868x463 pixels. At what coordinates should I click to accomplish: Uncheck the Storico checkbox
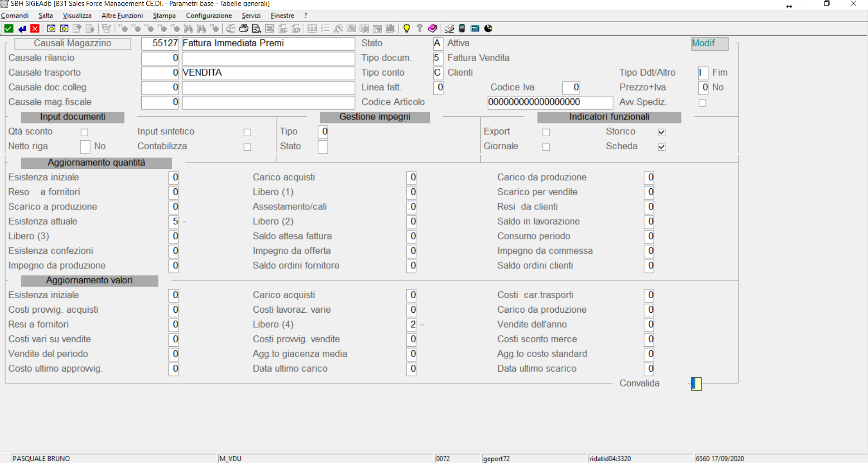pyautogui.click(x=662, y=132)
